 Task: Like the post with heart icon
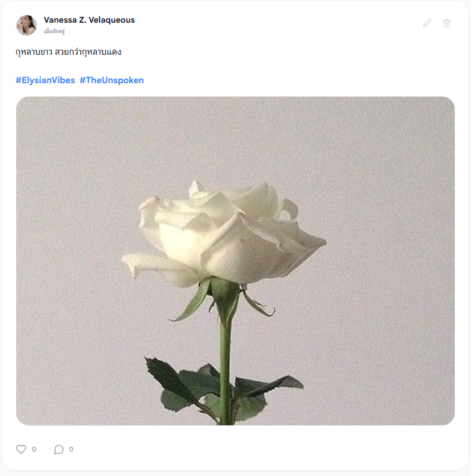pyautogui.click(x=21, y=449)
